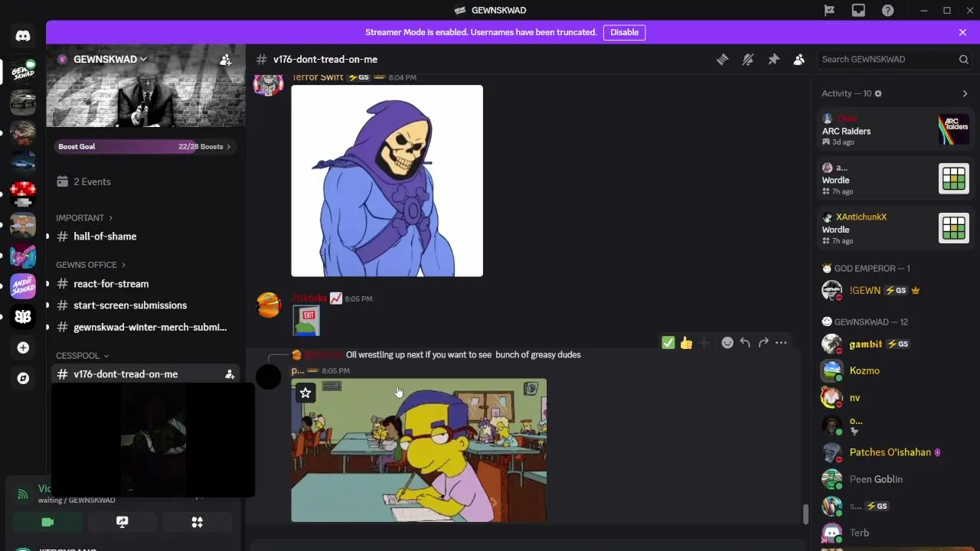Select the mushroom server icon

click(23, 194)
